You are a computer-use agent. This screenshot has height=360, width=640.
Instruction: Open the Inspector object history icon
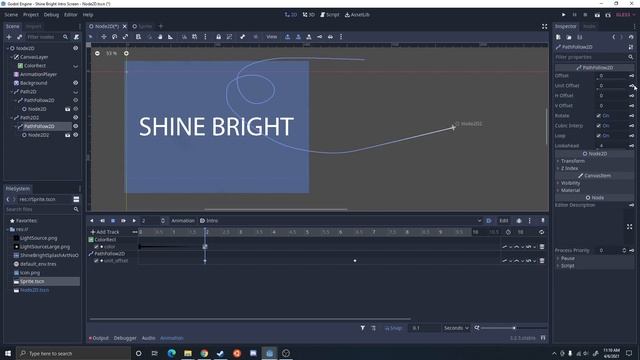pos(631,37)
